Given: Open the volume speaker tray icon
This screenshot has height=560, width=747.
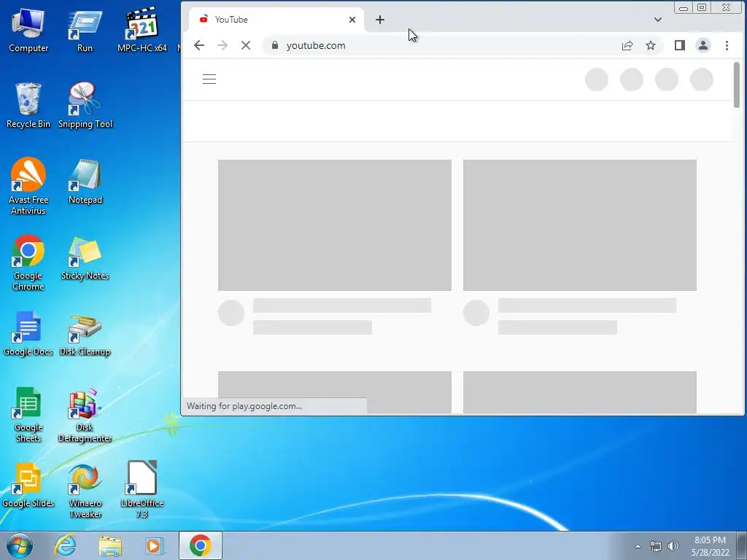Looking at the screenshot, I should [x=673, y=546].
